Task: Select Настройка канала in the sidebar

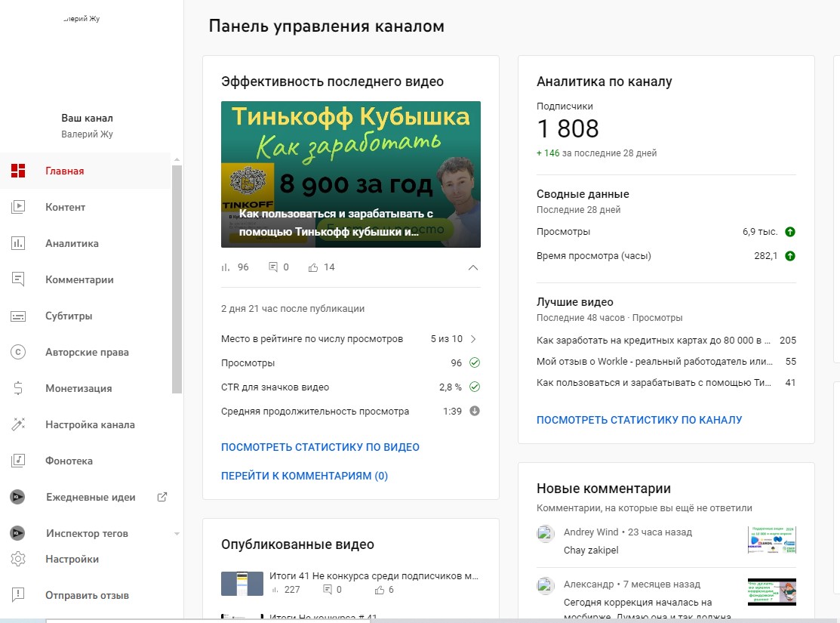Action: pos(86,424)
